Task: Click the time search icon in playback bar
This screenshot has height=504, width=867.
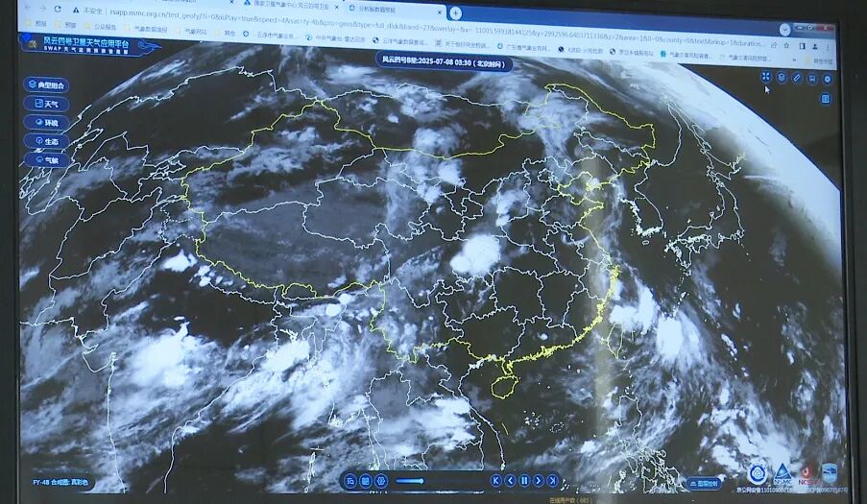Action: 350,481
